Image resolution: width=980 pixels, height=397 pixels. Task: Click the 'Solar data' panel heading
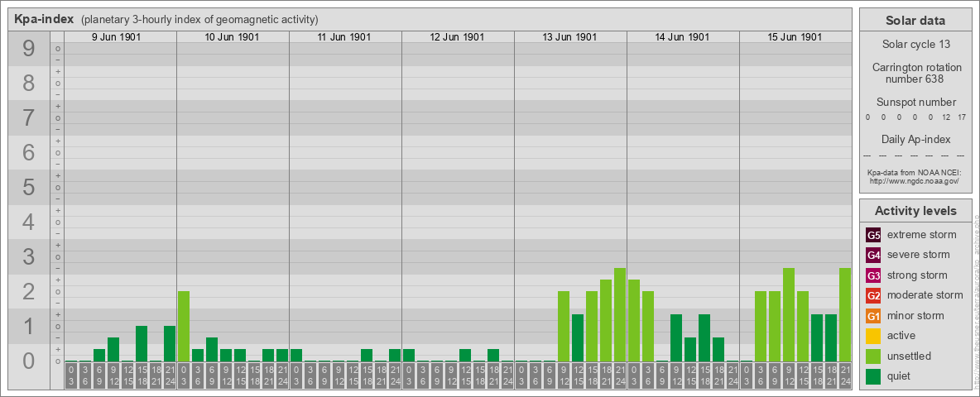click(x=915, y=21)
